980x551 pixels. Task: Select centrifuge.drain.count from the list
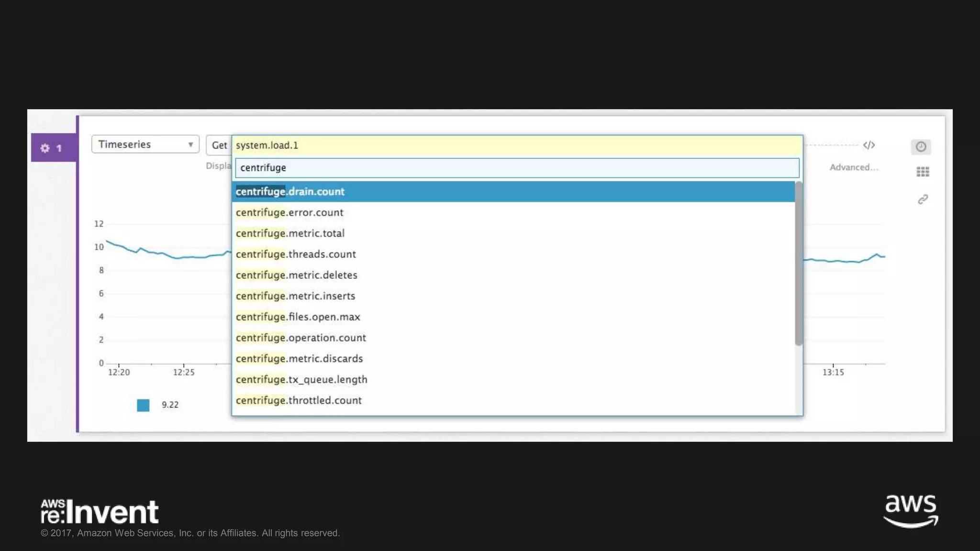coord(290,192)
